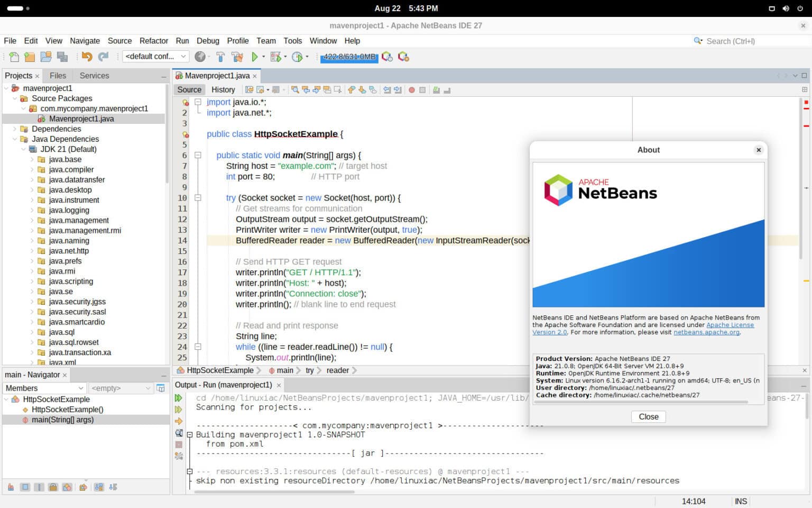This screenshot has height=508, width=812.
Task: Click the Build Project hammer icon
Action: [220, 56]
